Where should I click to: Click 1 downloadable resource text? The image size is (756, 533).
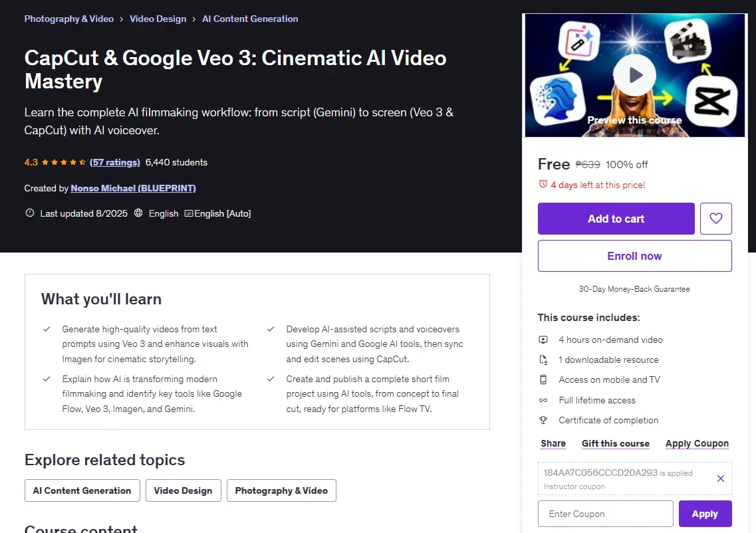coord(608,360)
